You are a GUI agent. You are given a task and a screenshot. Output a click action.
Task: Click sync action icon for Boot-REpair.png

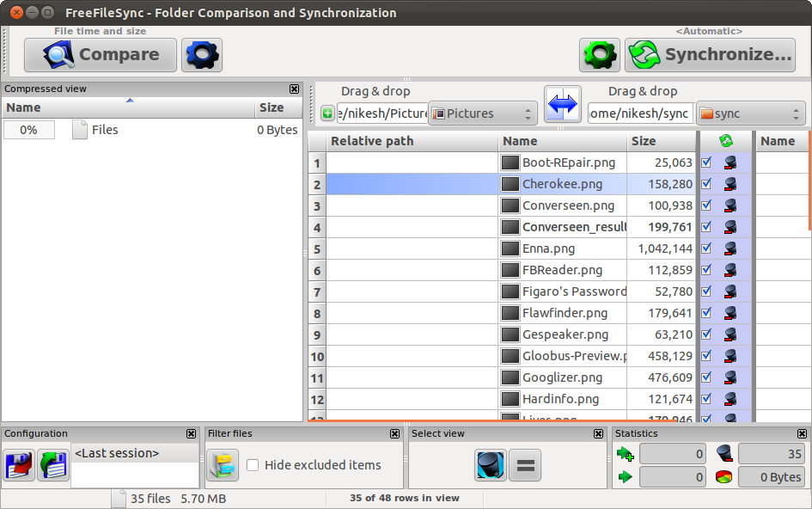tap(730, 163)
